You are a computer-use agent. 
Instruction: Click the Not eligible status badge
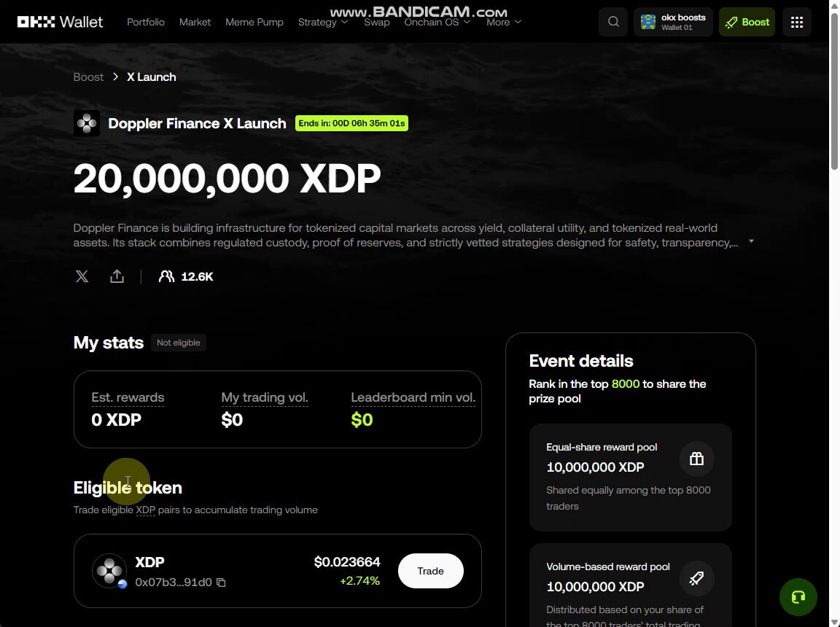click(x=179, y=343)
